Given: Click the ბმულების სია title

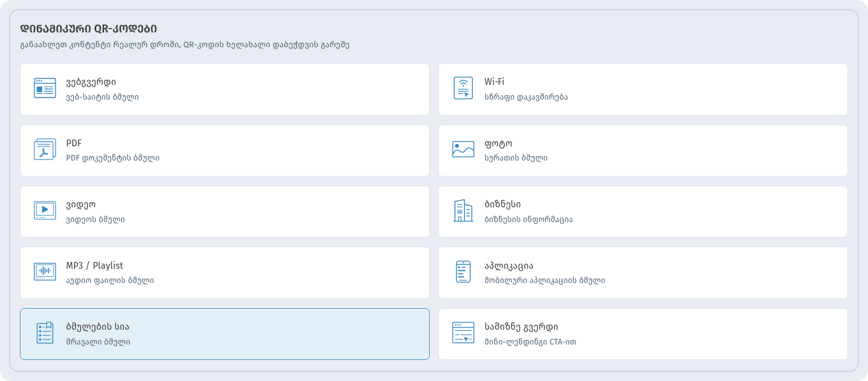Looking at the screenshot, I should [x=98, y=327].
